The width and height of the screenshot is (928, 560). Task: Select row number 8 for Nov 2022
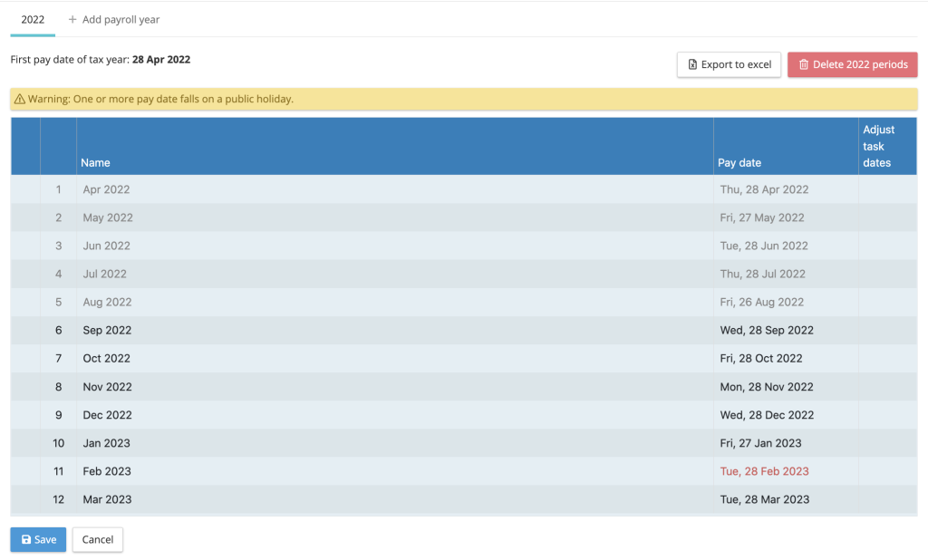coord(59,387)
